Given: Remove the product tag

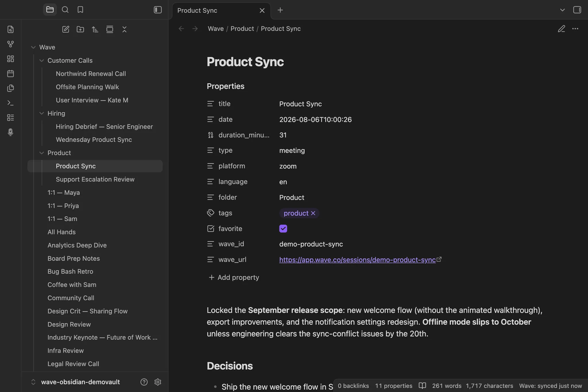Looking at the screenshot, I should tap(313, 213).
